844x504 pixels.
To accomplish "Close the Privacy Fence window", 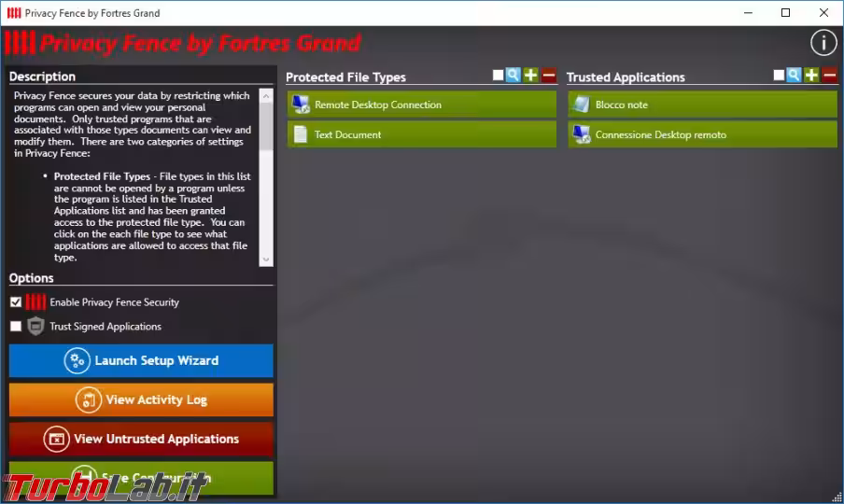I will click(823, 13).
